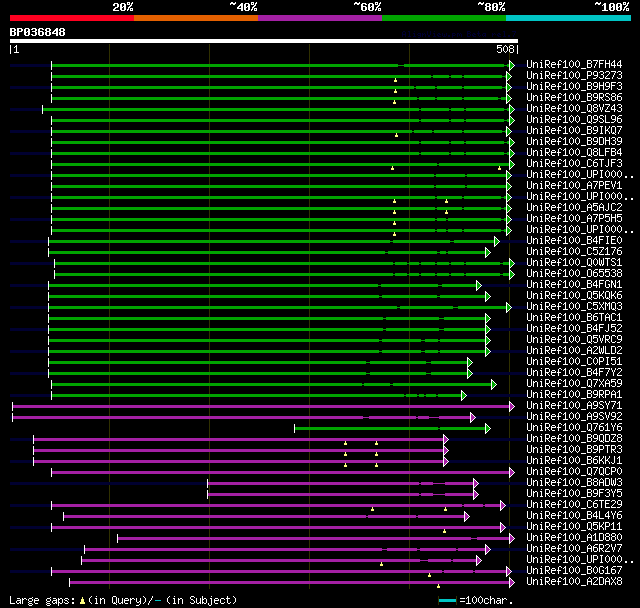Click the purple arrowhead ending the B9QDZ8 alignment

[446, 439]
